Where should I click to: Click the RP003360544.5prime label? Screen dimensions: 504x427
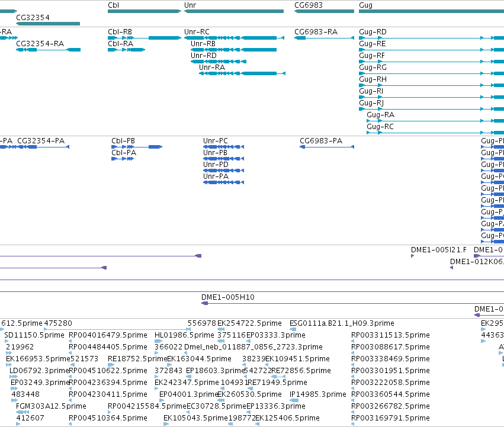pos(390,394)
